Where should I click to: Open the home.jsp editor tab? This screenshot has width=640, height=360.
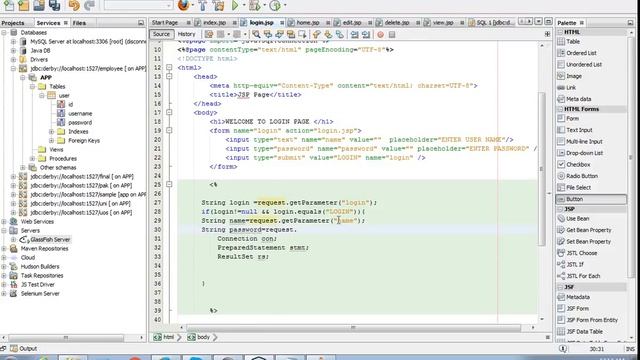(308, 22)
